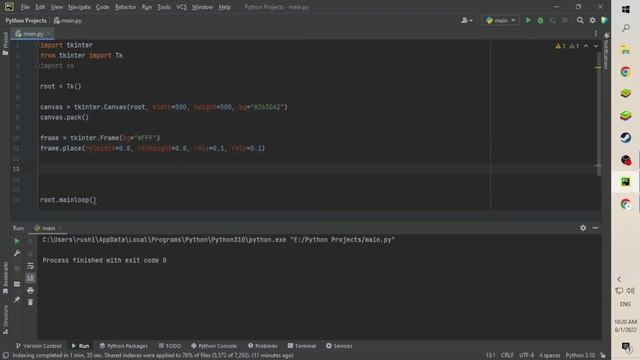Click the pin tab icon in Run panel
The width and height of the screenshot is (640, 360).
click(x=17, y=300)
